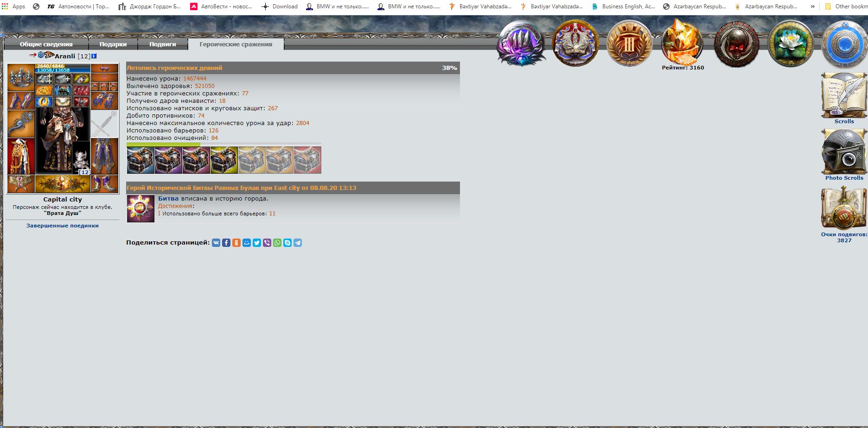Viewport: 868px width, 428px height.
Task: Click the feats book with fist emblem
Action: pos(844,208)
